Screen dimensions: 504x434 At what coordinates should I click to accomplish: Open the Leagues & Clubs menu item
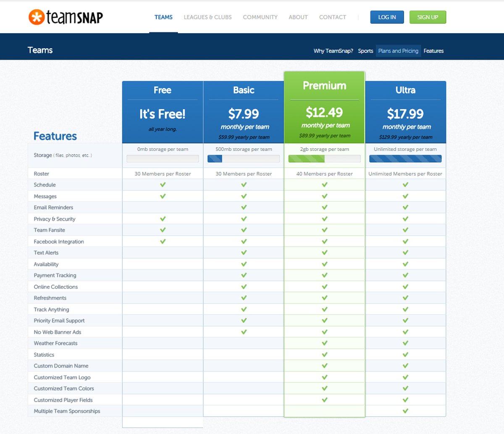[x=207, y=17]
